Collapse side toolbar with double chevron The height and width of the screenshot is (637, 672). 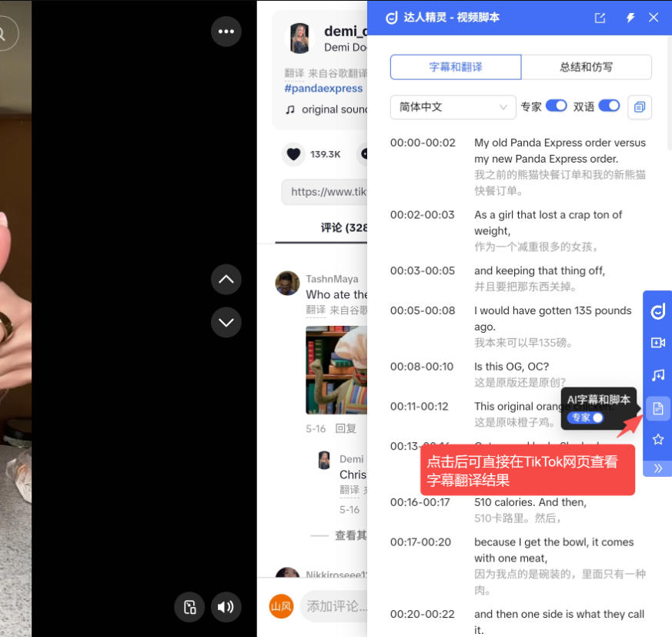pos(658,468)
